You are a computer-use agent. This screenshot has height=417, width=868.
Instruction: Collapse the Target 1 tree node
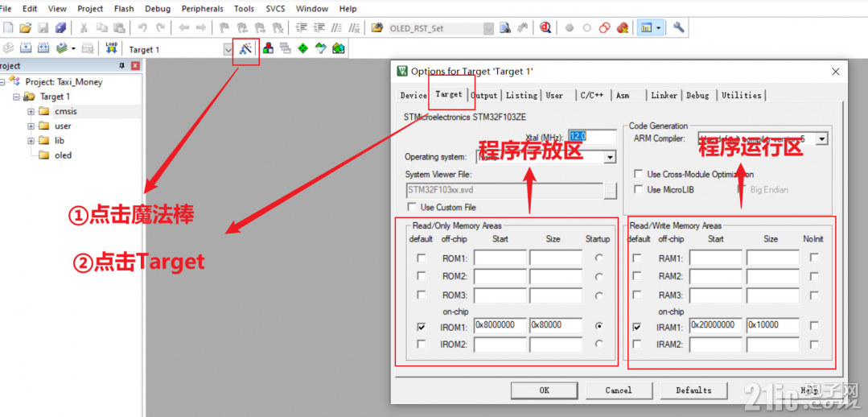[x=17, y=97]
